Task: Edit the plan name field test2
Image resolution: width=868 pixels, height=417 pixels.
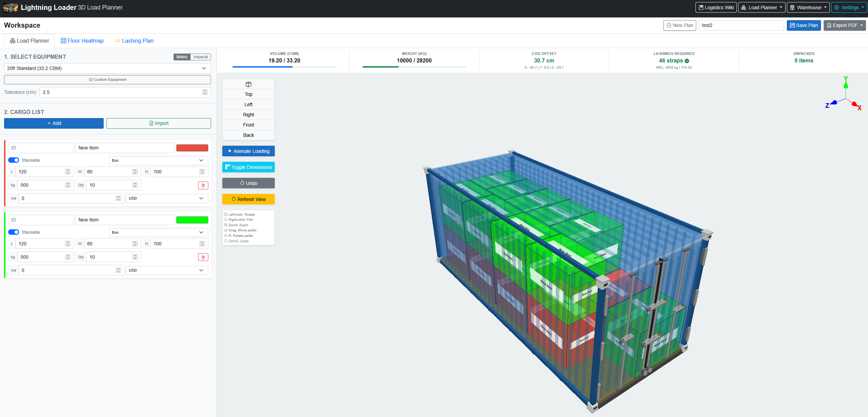Action: coord(741,25)
